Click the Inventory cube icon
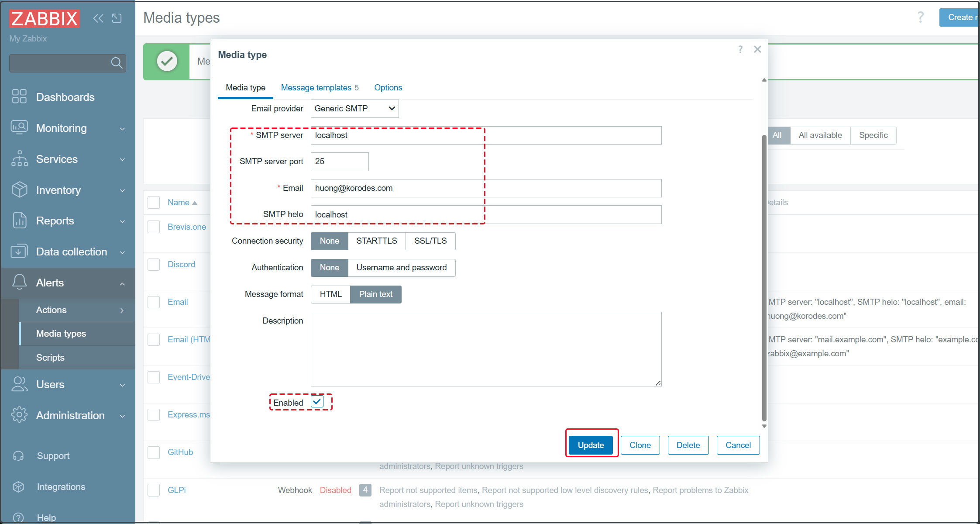980x524 pixels. [x=19, y=190]
